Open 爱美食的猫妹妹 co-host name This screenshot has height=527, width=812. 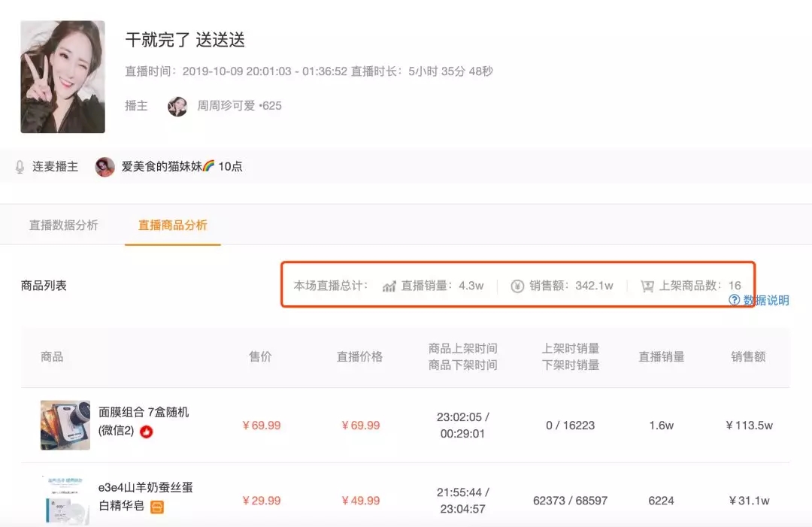tap(162, 166)
